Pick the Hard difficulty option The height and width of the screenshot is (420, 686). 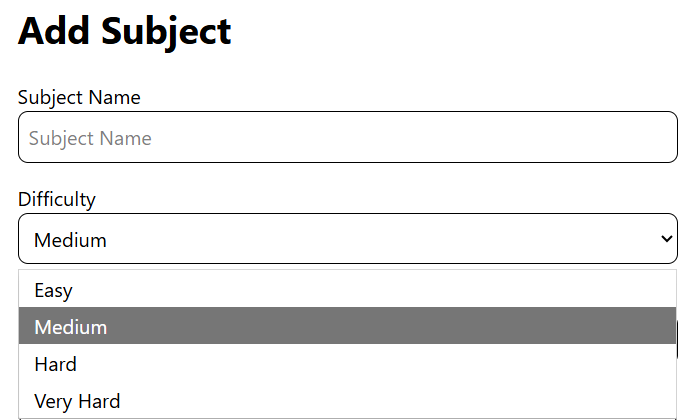click(347, 363)
